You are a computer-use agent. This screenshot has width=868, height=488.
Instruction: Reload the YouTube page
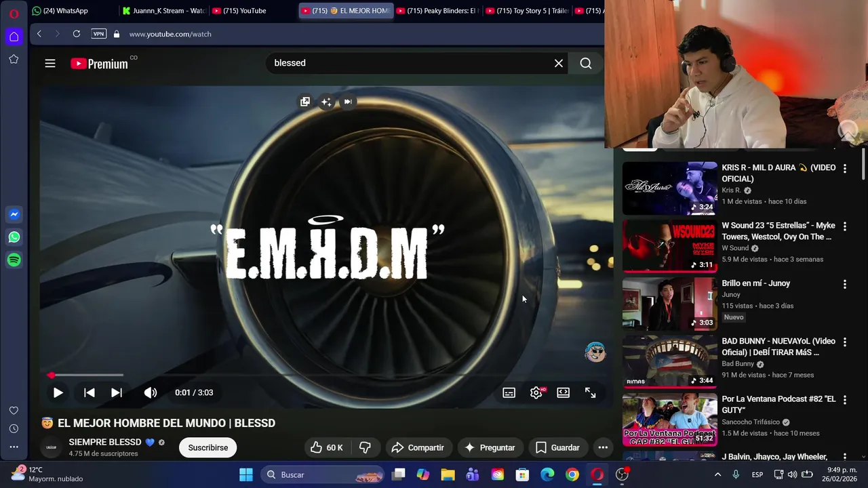click(x=77, y=34)
